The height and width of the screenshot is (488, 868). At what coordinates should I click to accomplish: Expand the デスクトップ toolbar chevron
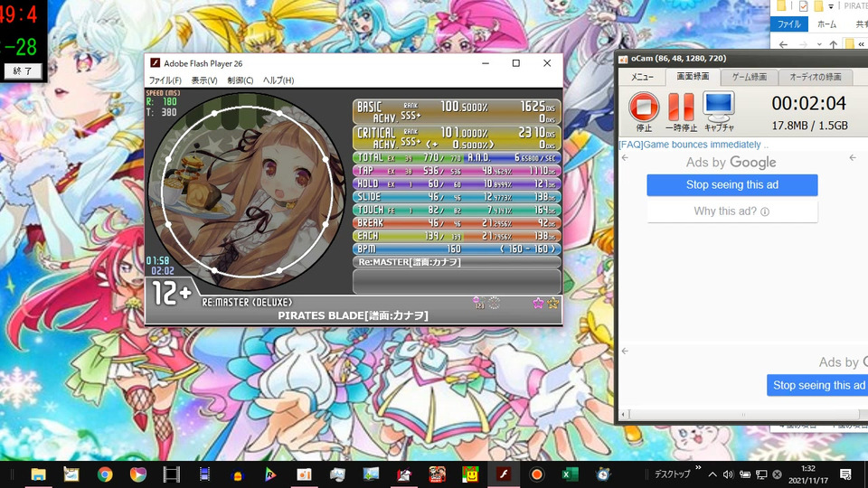click(x=698, y=468)
